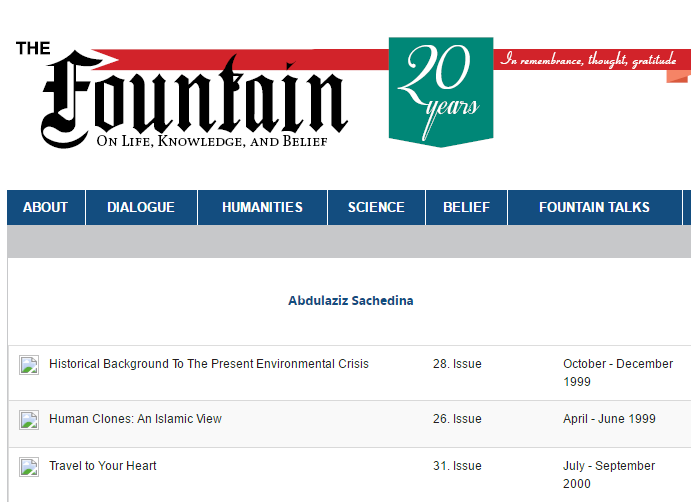The height and width of the screenshot is (502, 691).
Task: Open the 31. Issue link
Action: click(457, 466)
